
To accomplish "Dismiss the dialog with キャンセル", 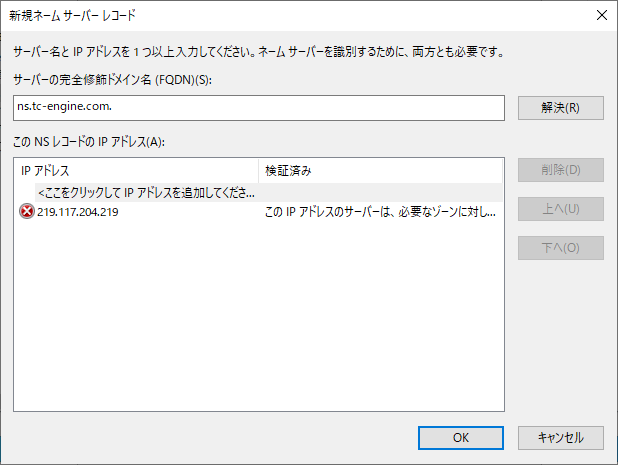I will point(560,438).
